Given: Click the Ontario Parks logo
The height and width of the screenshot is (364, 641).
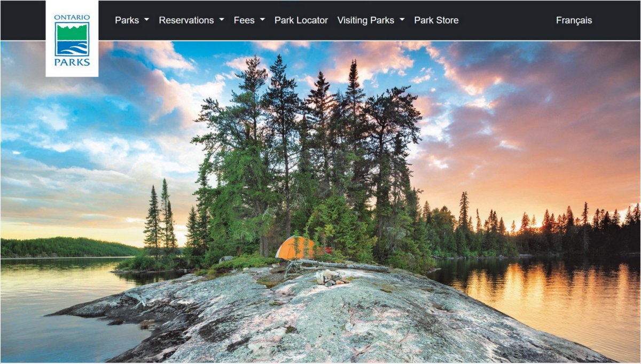Looking at the screenshot, I should pos(72,38).
